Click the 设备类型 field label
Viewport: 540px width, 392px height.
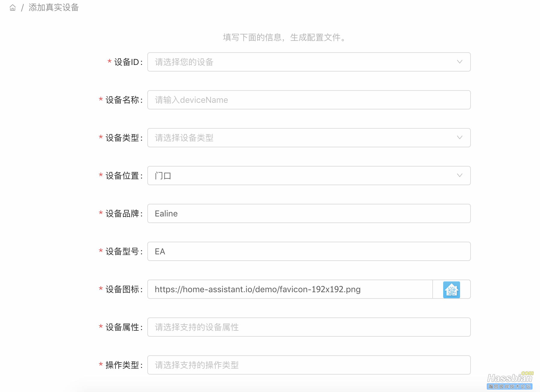pyautogui.click(x=124, y=138)
